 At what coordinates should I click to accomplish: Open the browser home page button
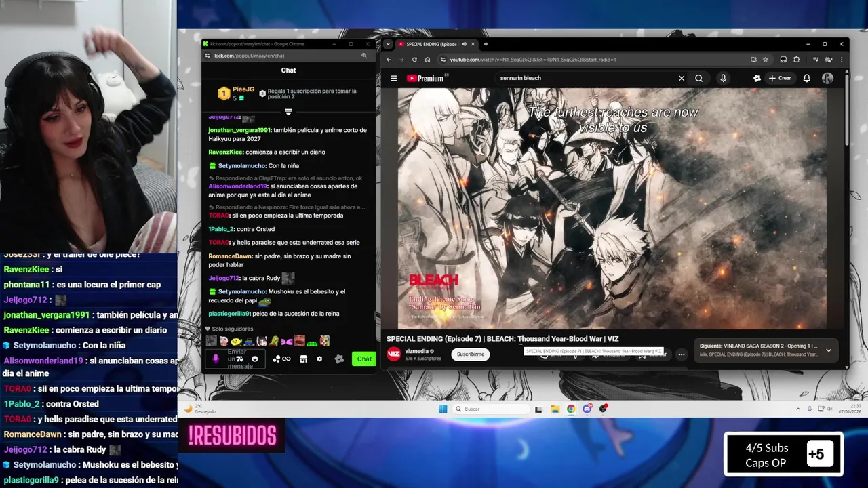click(427, 60)
